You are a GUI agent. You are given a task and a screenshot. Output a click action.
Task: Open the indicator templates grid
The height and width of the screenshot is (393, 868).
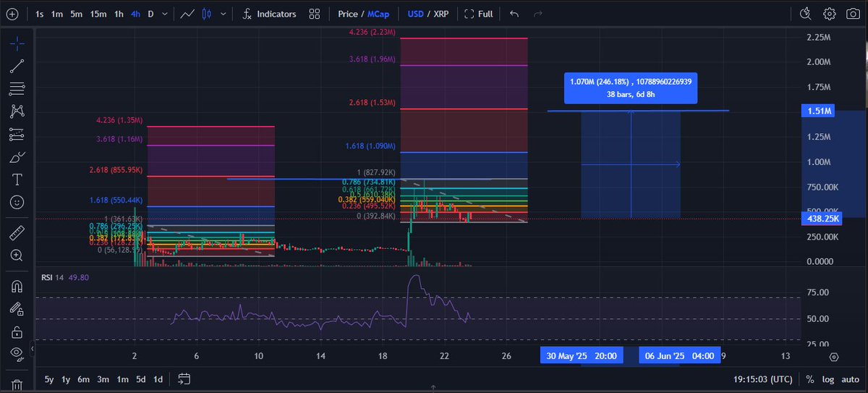pyautogui.click(x=315, y=14)
